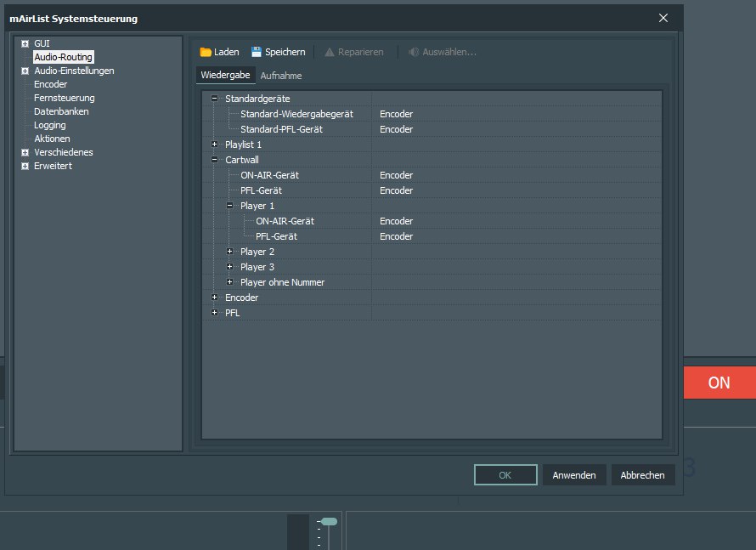
Task: Open the Logging settings page
Action: click(x=49, y=126)
